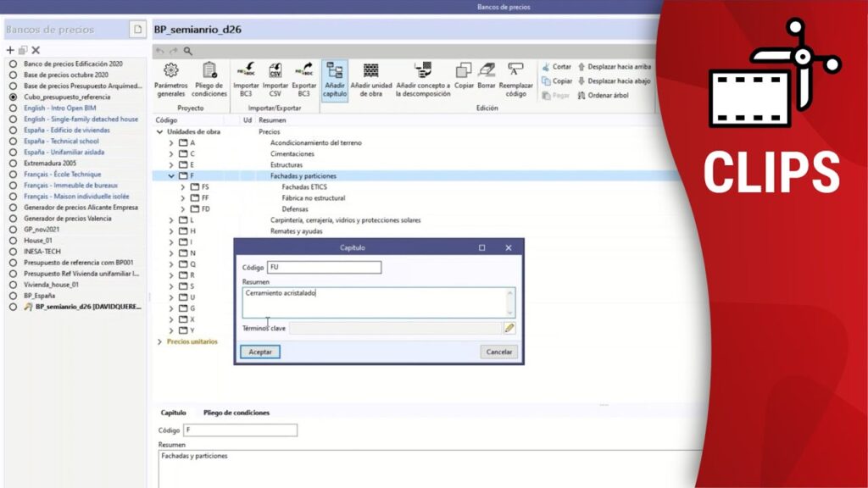The height and width of the screenshot is (488, 868).
Task: Select the Extremadura 2005 radio button
Action: 13,163
